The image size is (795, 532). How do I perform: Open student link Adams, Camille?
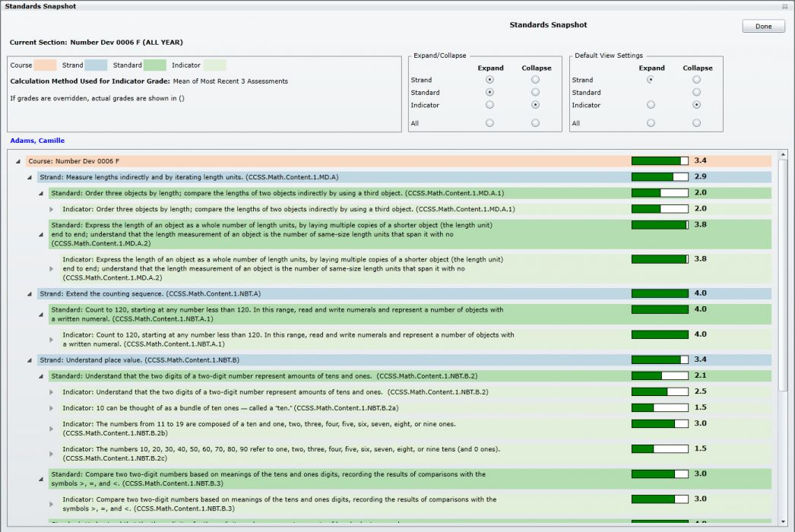click(37, 141)
